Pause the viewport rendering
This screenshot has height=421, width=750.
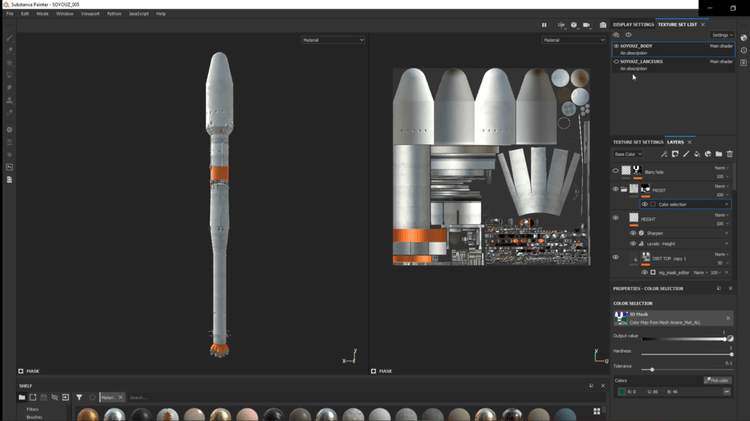[x=544, y=25]
